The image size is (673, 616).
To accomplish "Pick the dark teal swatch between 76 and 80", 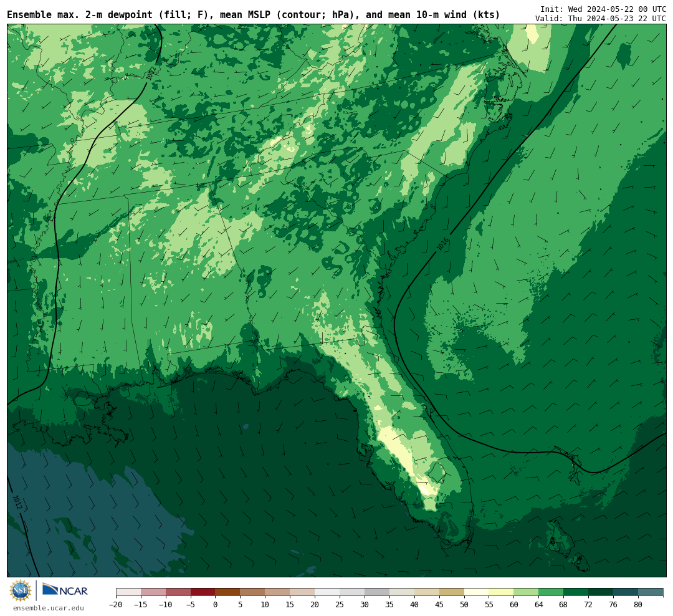I will pyautogui.click(x=626, y=592).
